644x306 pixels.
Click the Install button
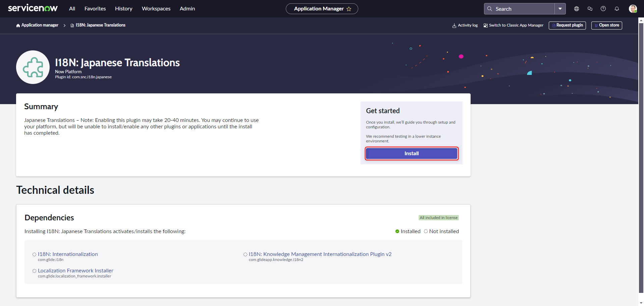411,154
